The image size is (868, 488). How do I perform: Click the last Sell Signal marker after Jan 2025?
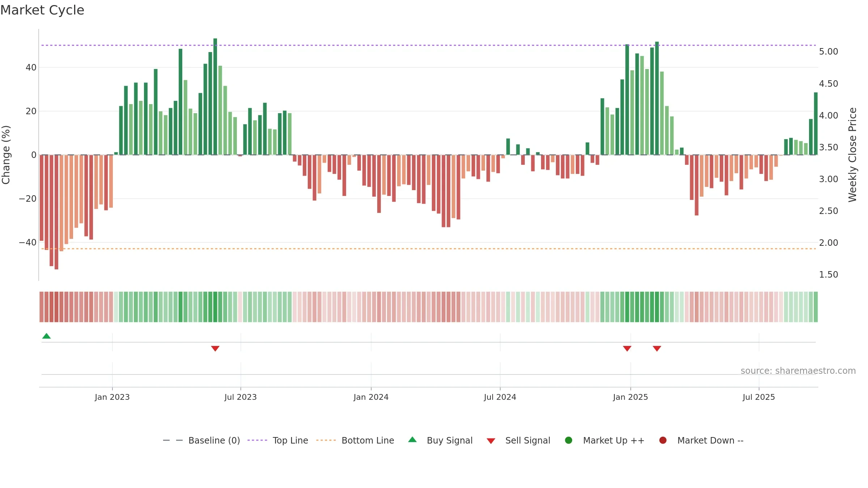tap(657, 348)
